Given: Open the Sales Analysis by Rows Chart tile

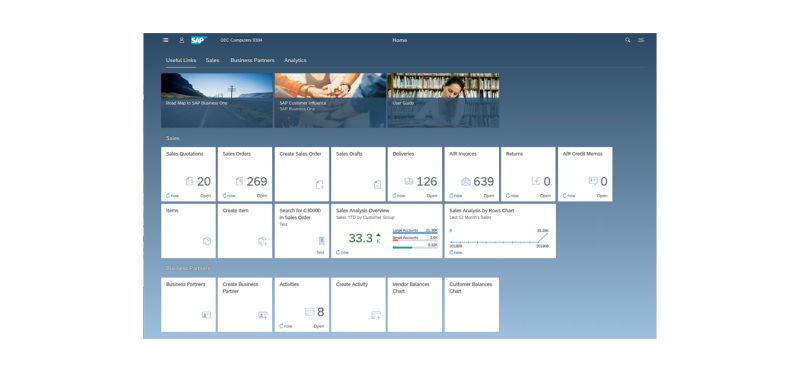Looking at the screenshot, I should tap(500, 231).
